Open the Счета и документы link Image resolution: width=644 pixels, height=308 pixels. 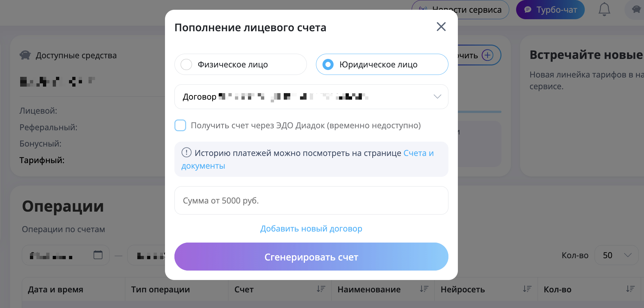pos(418,153)
